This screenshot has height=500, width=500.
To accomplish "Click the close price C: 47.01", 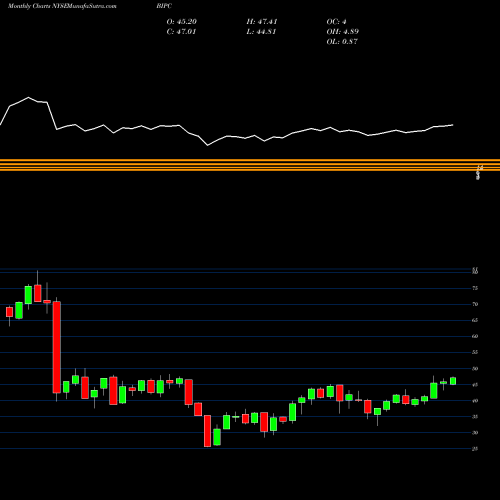I will 181,32.
